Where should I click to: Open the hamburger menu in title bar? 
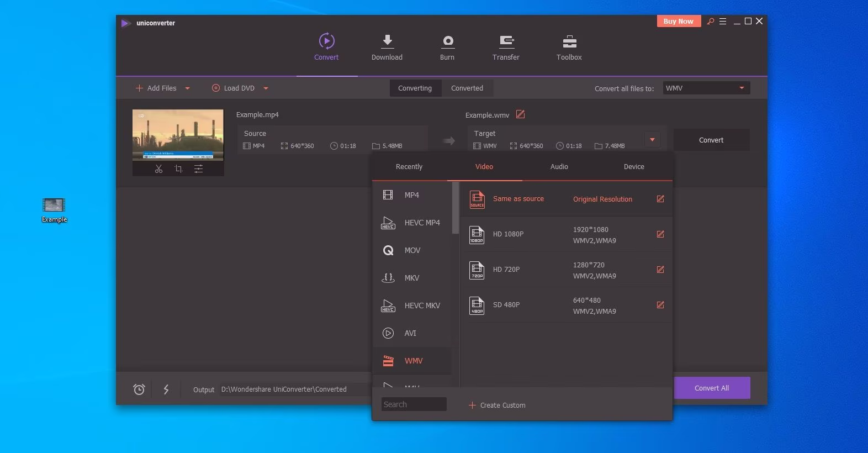pos(723,22)
